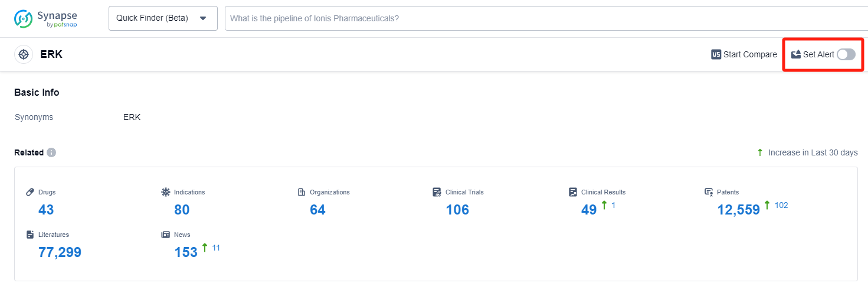Click the ERK target crosshair icon
This screenshot has width=868, height=286.
click(x=24, y=54)
